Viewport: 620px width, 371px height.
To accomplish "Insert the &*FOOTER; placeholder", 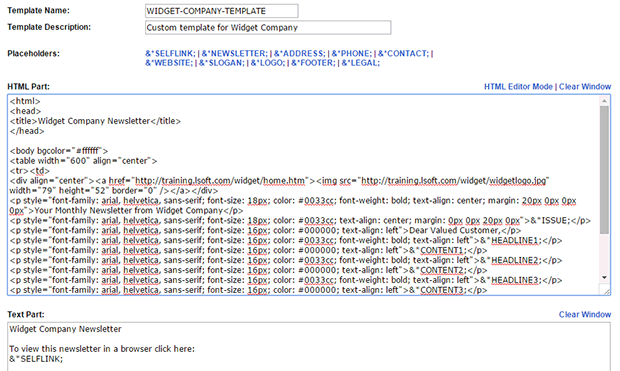I will [x=313, y=63].
